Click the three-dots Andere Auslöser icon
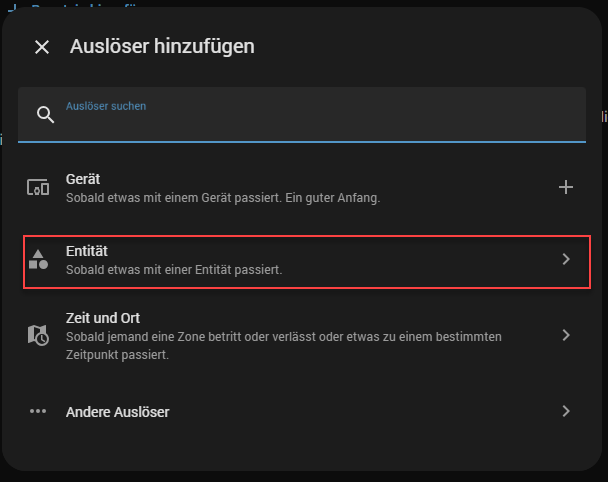This screenshot has width=608, height=482. [x=38, y=411]
